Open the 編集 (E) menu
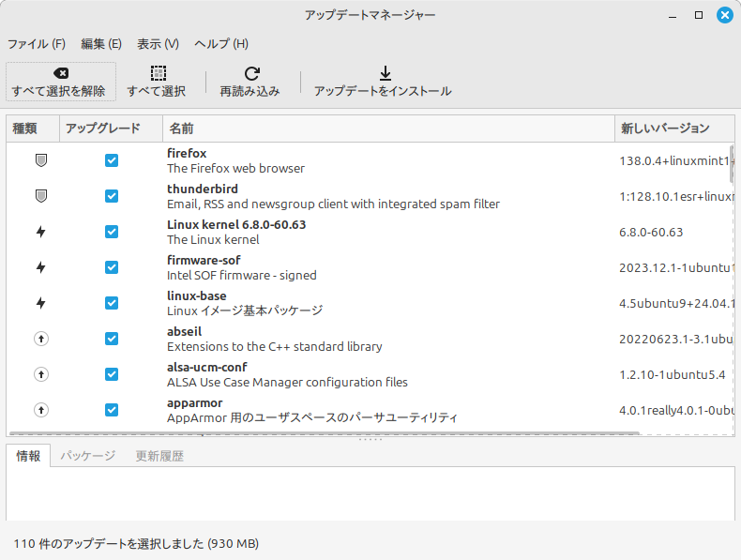 coord(101,44)
